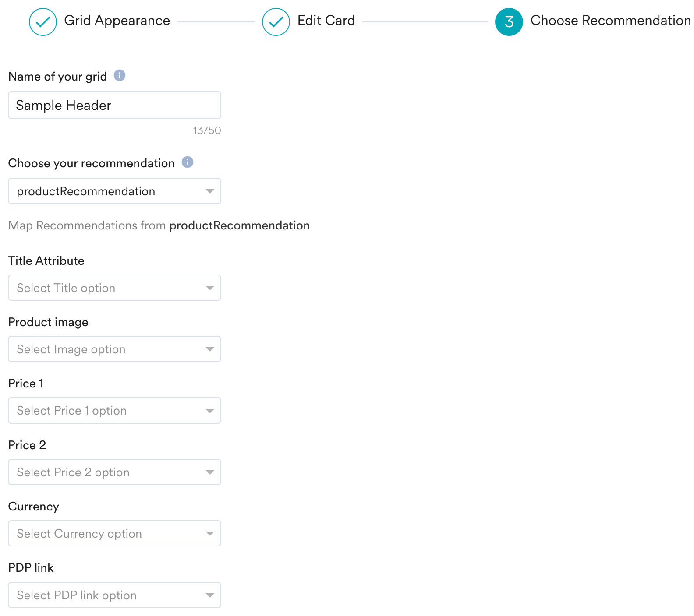Click the Sample Header name input field
This screenshot has height=616, width=694.
114,106
